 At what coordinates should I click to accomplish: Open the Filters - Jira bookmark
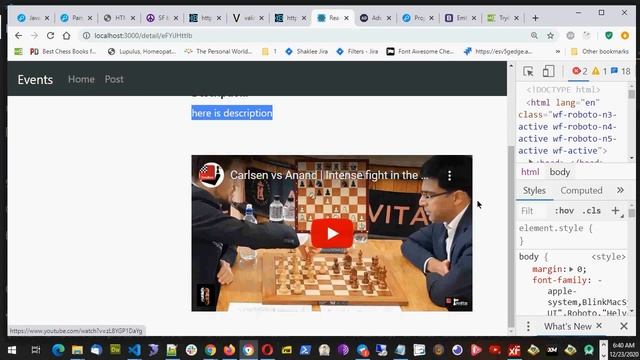357,51
